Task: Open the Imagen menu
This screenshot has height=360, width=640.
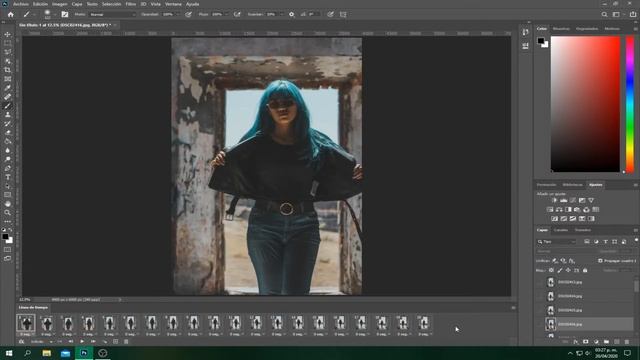Action: [59, 4]
